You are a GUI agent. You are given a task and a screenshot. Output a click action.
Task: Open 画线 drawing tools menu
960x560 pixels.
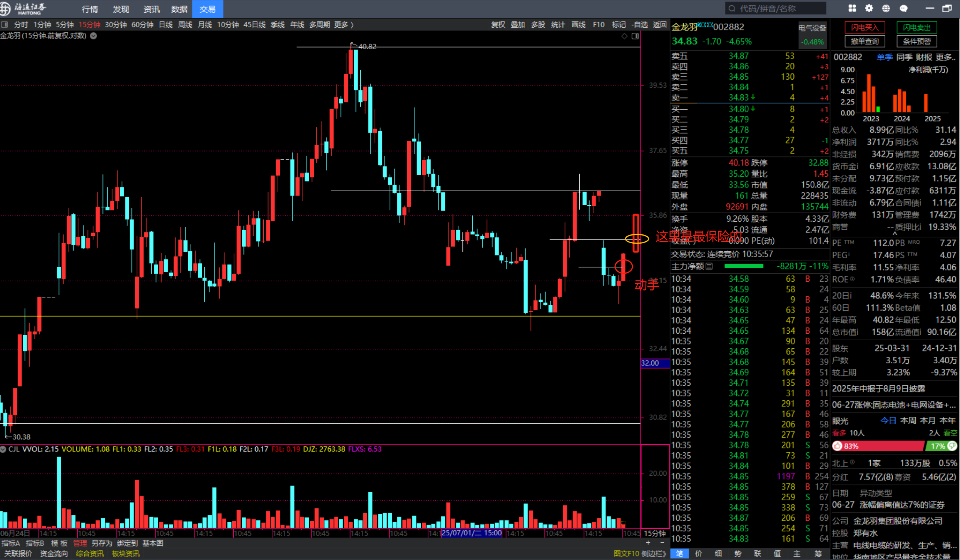coord(579,25)
